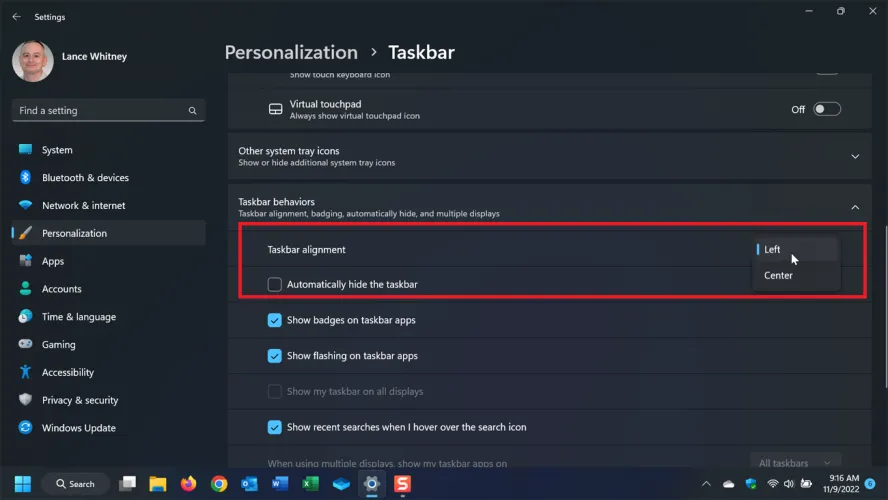Uncheck Show flashing on taskbar apps
The image size is (888, 500).
click(275, 356)
